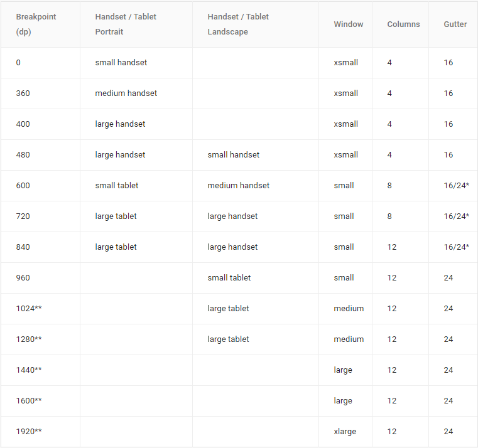Select the Window column header
The width and height of the screenshot is (478, 448).
pyautogui.click(x=349, y=24)
